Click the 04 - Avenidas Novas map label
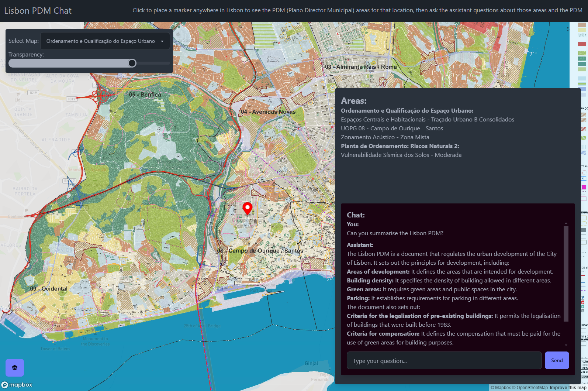Viewport: 588px width, 391px height. (268, 112)
